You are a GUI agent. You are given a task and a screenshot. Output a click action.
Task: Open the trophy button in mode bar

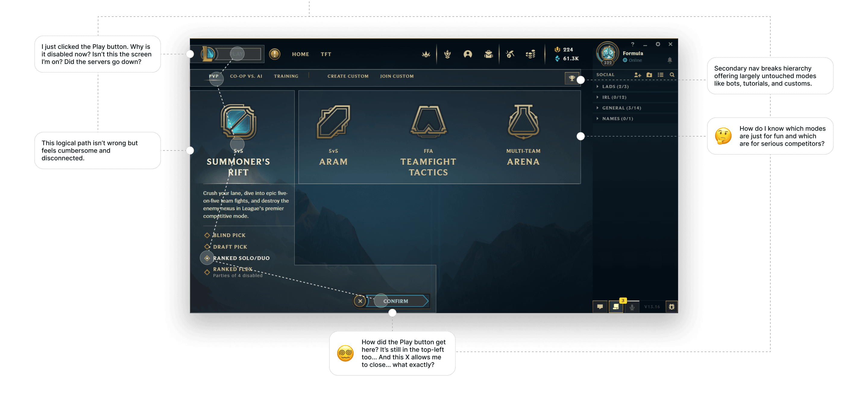[572, 78]
